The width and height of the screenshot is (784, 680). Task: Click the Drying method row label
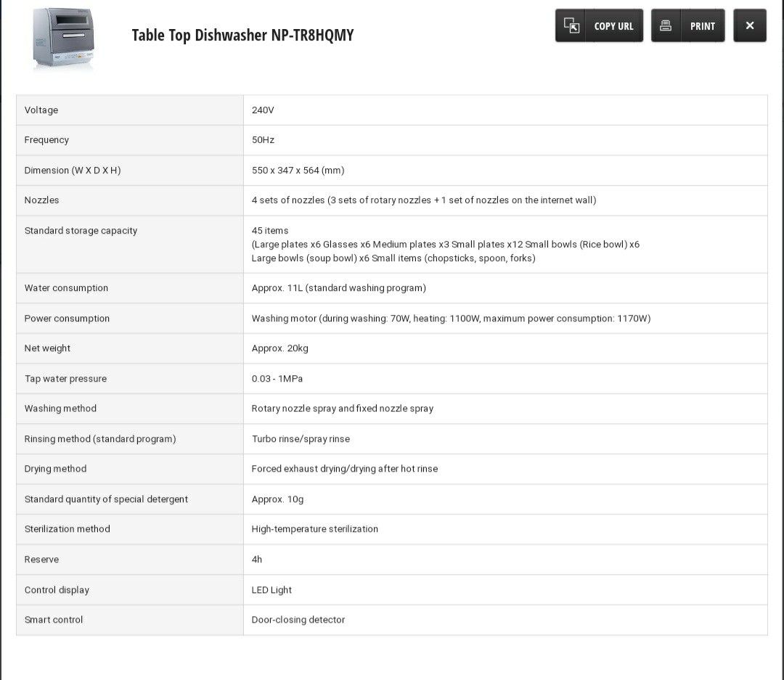tap(55, 469)
